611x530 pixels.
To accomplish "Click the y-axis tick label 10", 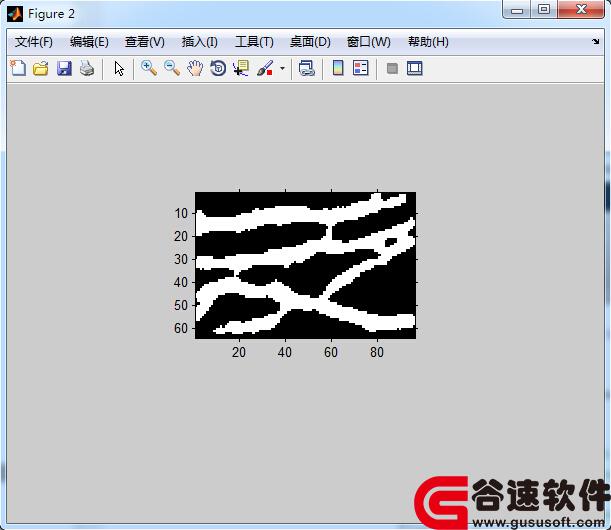I will (181, 214).
